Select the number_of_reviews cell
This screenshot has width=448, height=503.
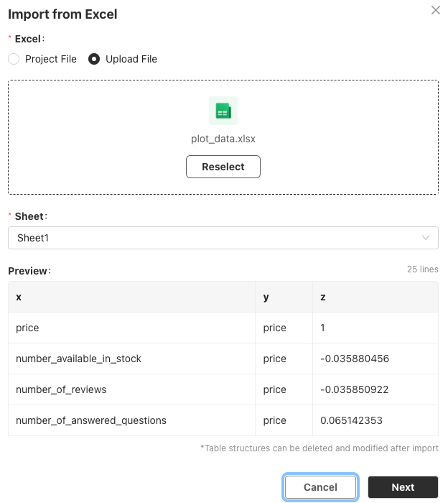pyautogui.click(x=61, y=389)
